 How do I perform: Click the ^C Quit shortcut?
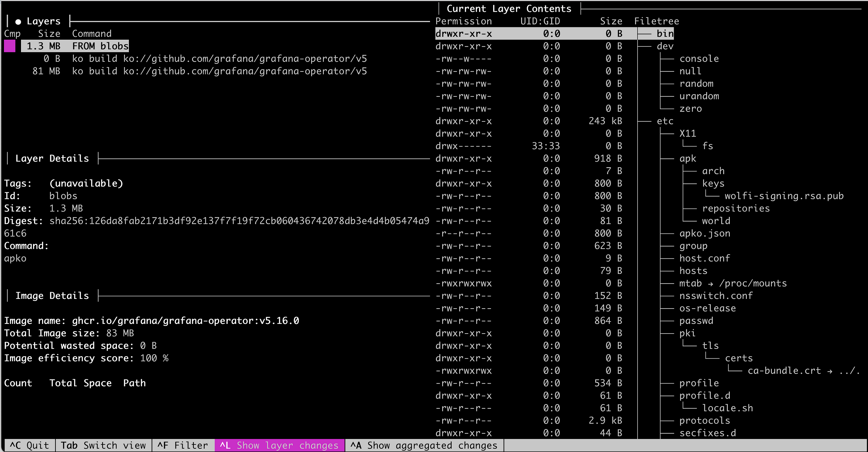tap(29, 445)
